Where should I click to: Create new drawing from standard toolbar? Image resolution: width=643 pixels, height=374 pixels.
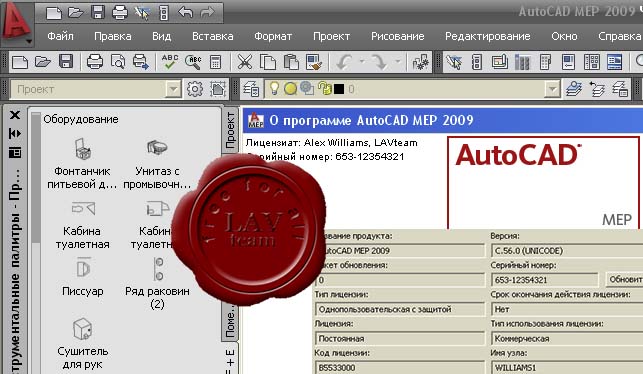pos(20,62)
